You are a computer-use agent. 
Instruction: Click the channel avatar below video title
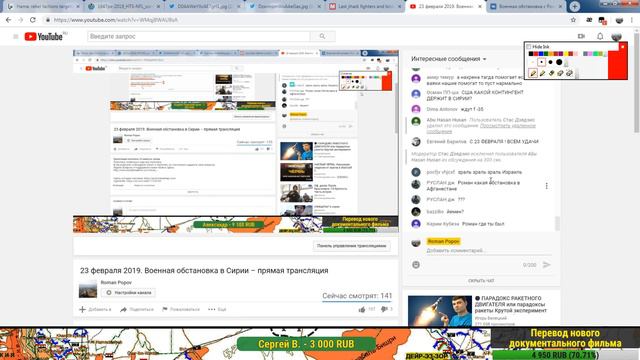(x=88, y=289)
